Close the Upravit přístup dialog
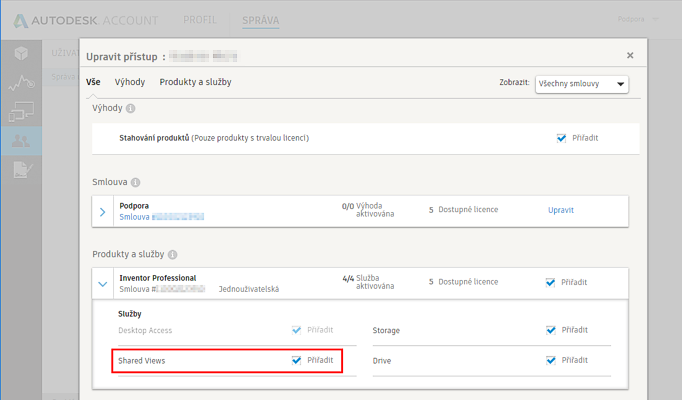682x400 pixels. tap(629, 56)
